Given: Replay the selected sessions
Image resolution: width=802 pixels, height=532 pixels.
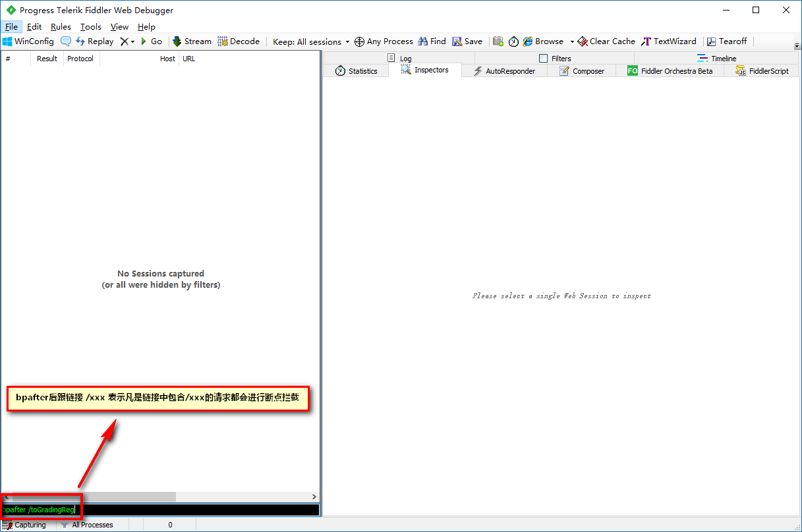Looking at the screenshot, I should [x=94, y=41].
